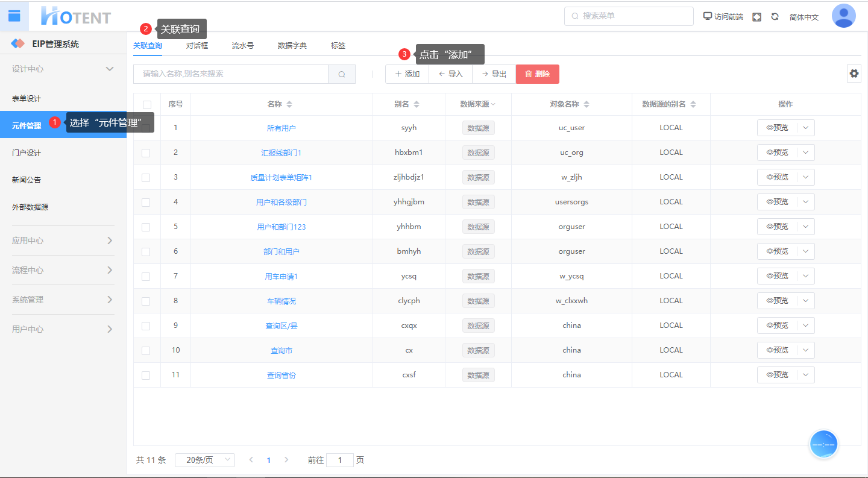Switch to the 数据字典 tab

[292, 46]
